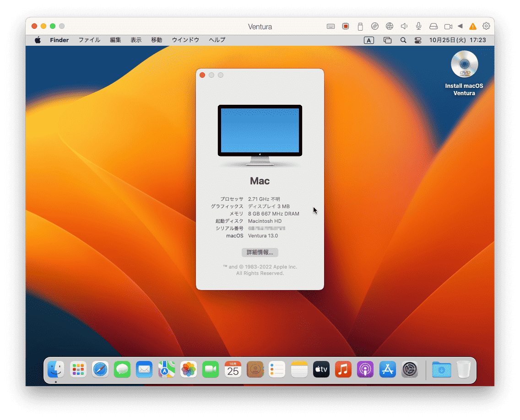Click the microphone icon in toolbar
The height and width of the screenshot is (420, 520).
[418, 26]
